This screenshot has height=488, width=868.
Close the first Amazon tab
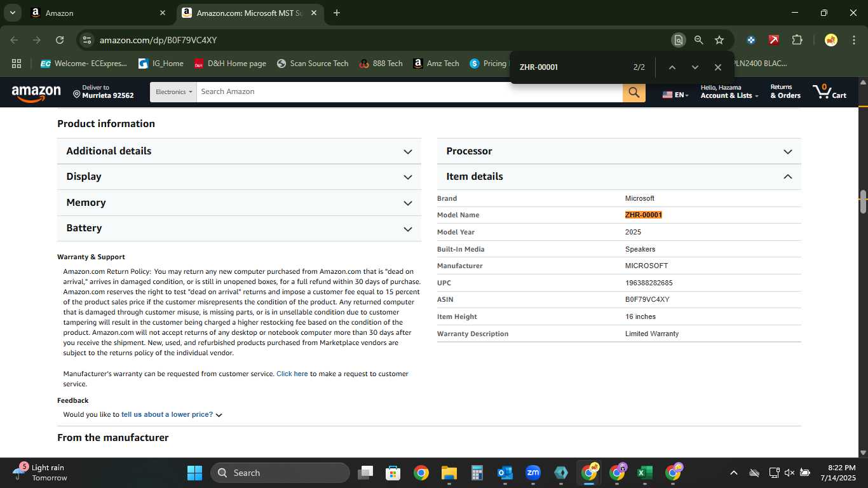tap(162, 13)
